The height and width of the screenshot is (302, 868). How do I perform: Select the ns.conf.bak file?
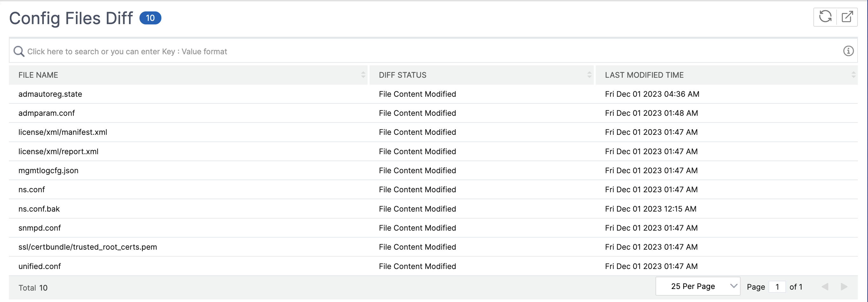point(39,209)
